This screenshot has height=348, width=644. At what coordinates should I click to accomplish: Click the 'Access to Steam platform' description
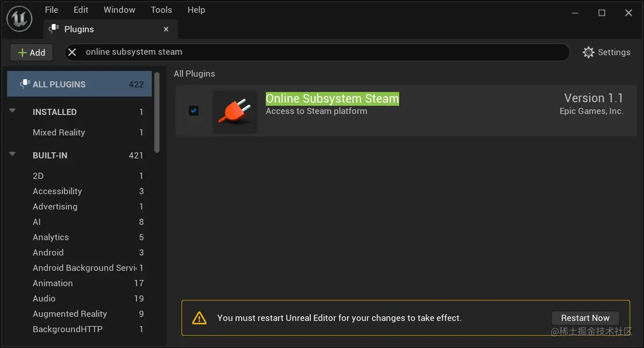coord(316,111)
